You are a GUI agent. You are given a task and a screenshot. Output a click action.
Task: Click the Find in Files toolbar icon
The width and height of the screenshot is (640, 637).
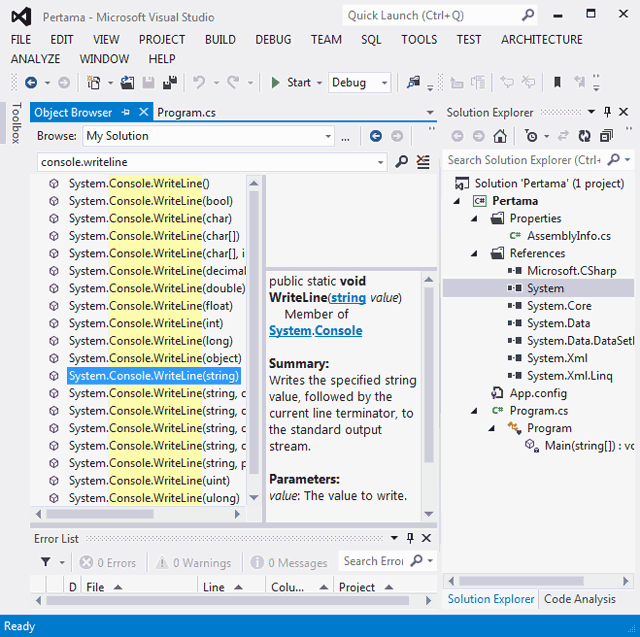[x=413, y=83]
